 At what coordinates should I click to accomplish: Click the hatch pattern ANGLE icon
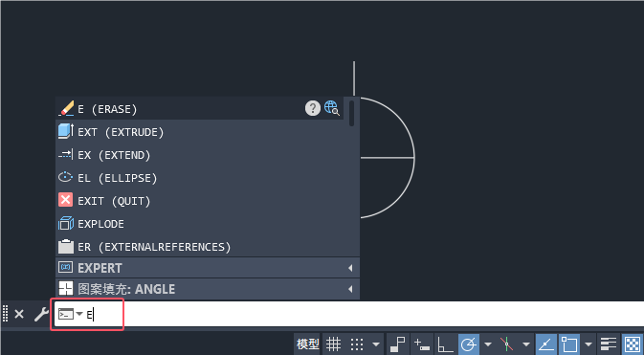[x=66, y=288]
